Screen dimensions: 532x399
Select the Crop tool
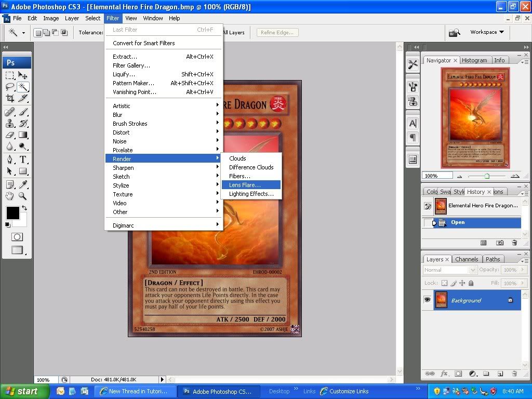(10, 98)
